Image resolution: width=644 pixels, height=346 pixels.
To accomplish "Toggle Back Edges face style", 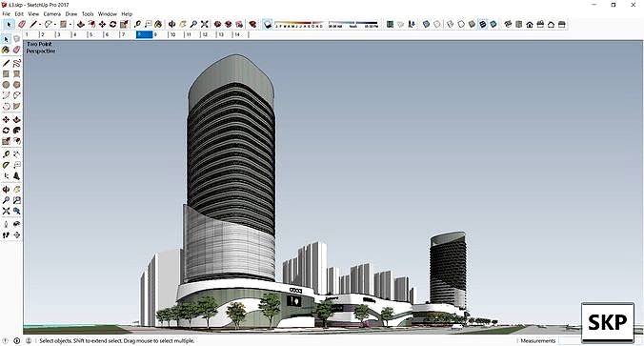I will [x=437, y=25].
